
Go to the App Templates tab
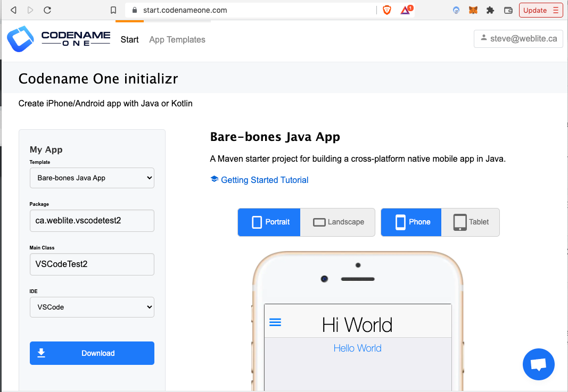tap(177, 40)
